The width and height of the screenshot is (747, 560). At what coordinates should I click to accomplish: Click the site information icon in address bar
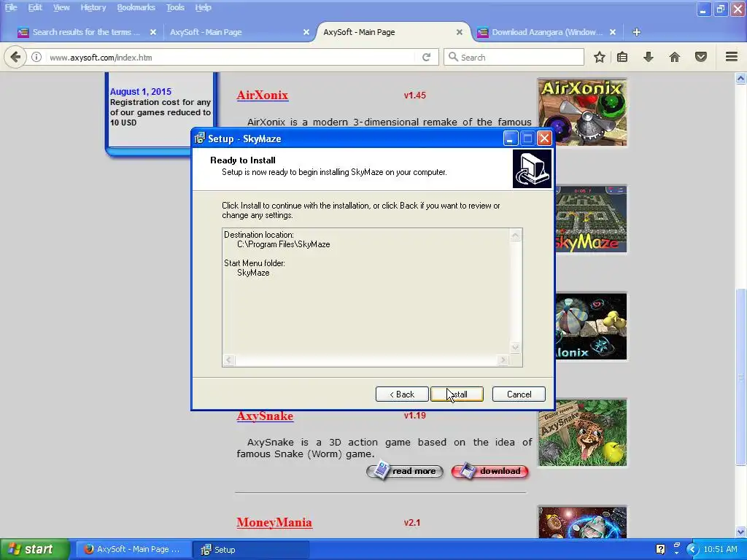pos(36,57)
